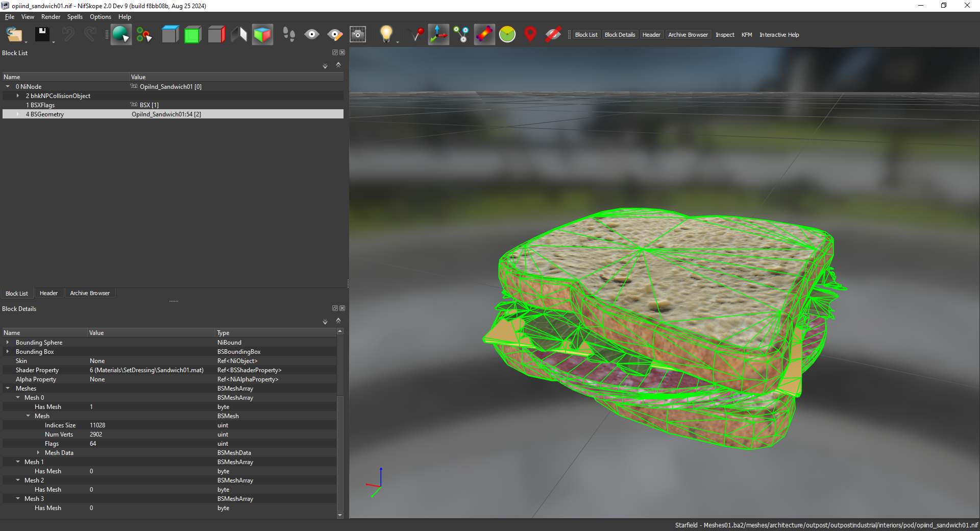Select the 4 BSGeometry row
Viewport: 980px width, 531px height.
click(x=173, y=114)
